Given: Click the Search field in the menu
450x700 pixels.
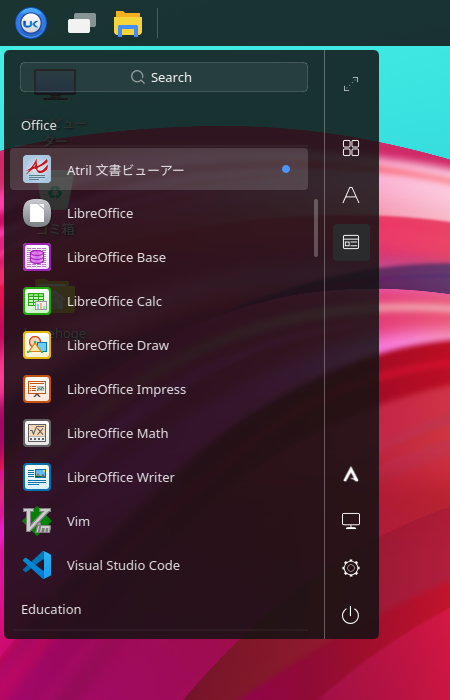Looking at the screenshot, I should pos(164,77).
